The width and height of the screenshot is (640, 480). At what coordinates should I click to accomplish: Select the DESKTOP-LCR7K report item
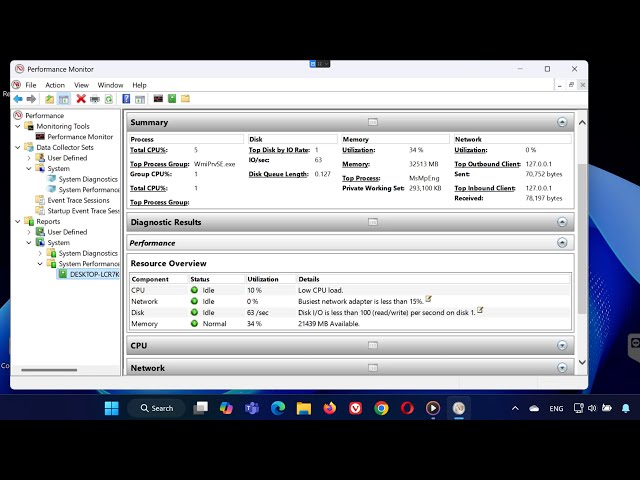89,274
